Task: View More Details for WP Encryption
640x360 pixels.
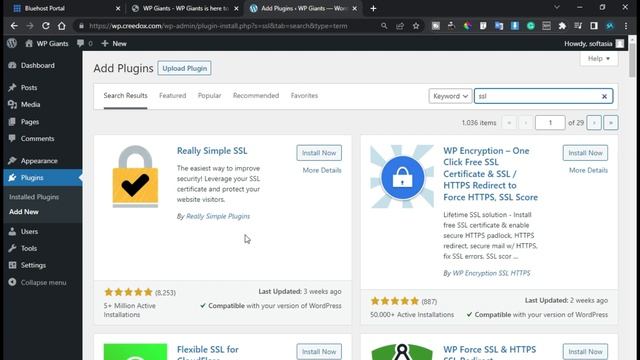Action: 588,170
